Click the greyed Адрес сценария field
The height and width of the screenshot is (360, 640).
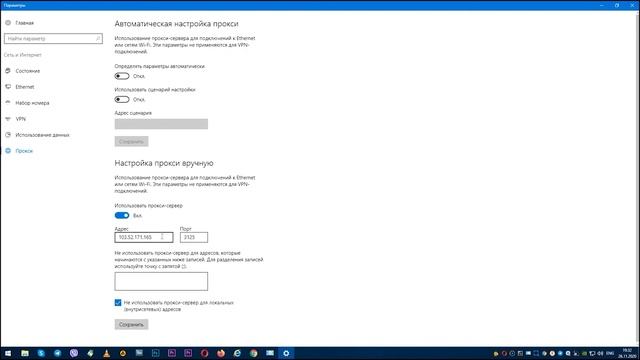[161, 124]
